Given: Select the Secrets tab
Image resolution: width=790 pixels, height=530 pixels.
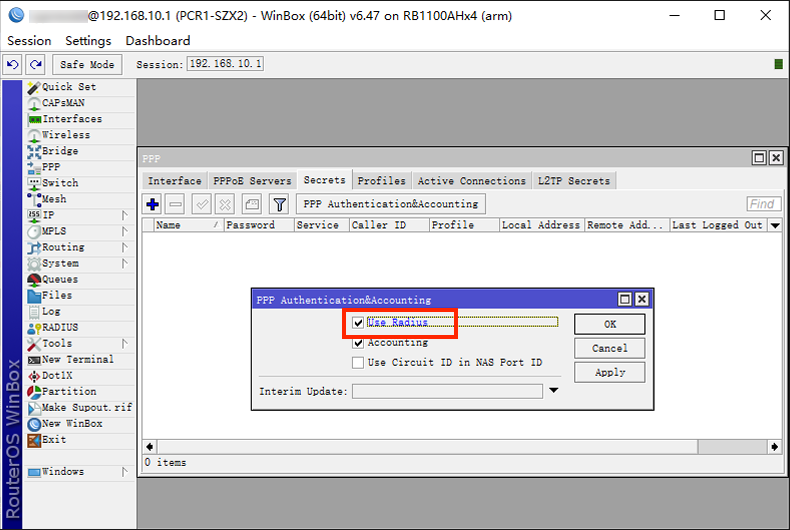Looking at the screenshot, I should click(x=324, y=180).
